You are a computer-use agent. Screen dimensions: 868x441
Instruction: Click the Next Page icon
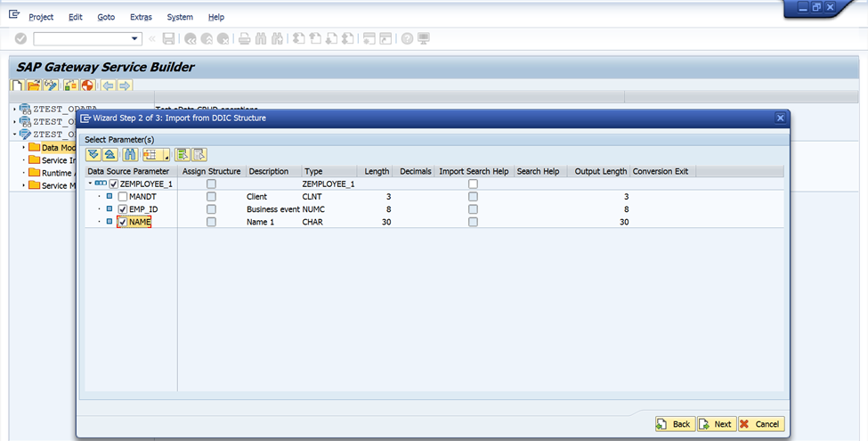[331, 39]
